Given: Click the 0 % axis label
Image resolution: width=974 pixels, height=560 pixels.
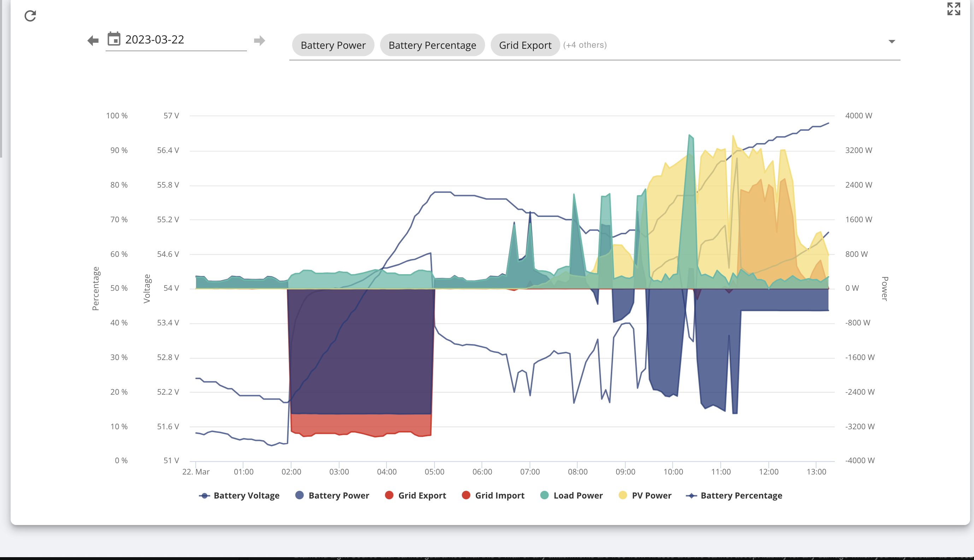Looking at the screenshot, I should pos(121,460).
